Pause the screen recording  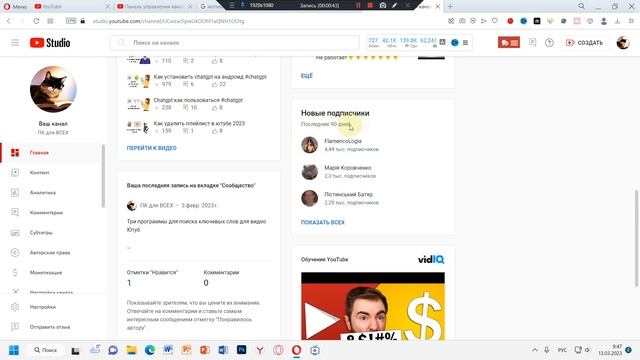(x=358, y=5)
